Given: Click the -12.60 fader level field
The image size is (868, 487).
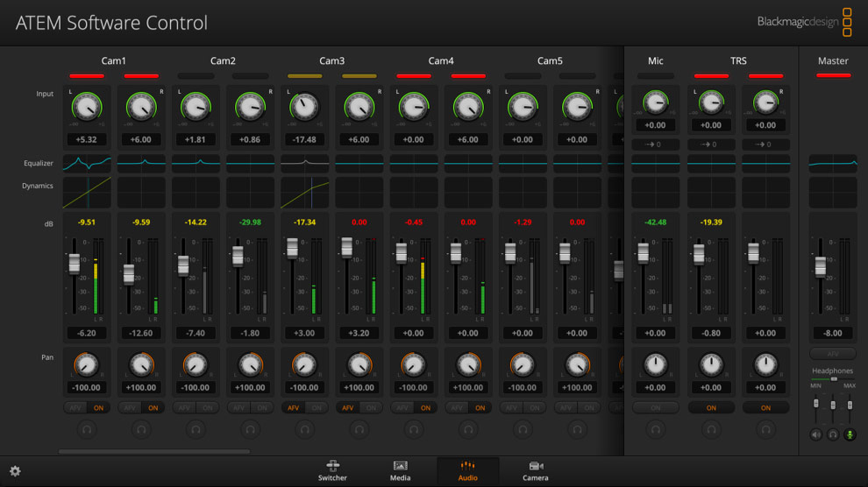Looking at the screenshot, I should tap(141, 334).
